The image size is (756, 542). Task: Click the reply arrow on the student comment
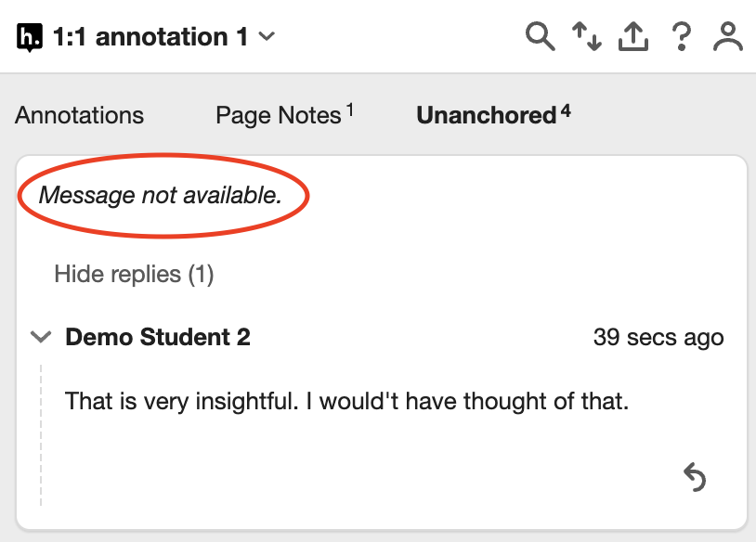693,476
